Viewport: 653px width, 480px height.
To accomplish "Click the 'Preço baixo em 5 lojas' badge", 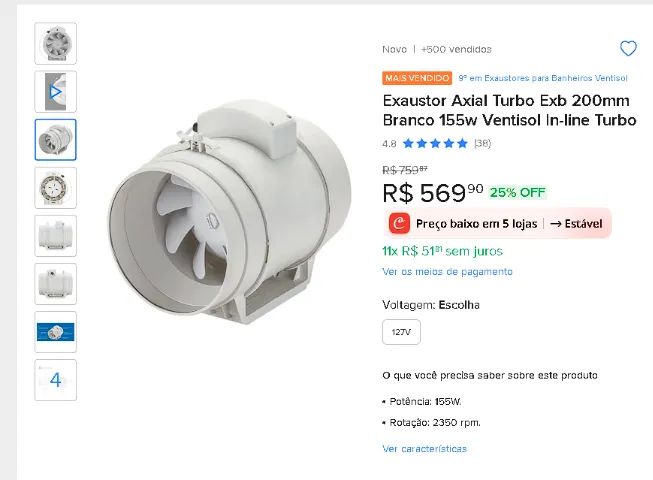I will pos(476,223).
